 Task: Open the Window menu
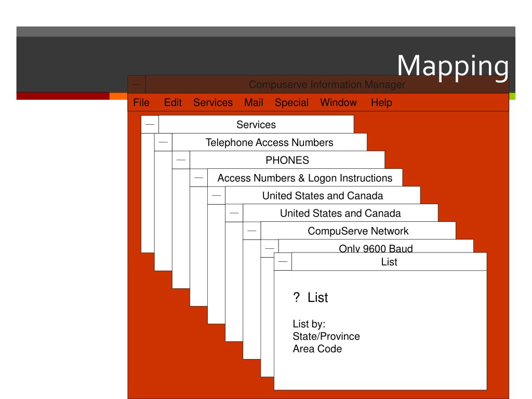338,102
